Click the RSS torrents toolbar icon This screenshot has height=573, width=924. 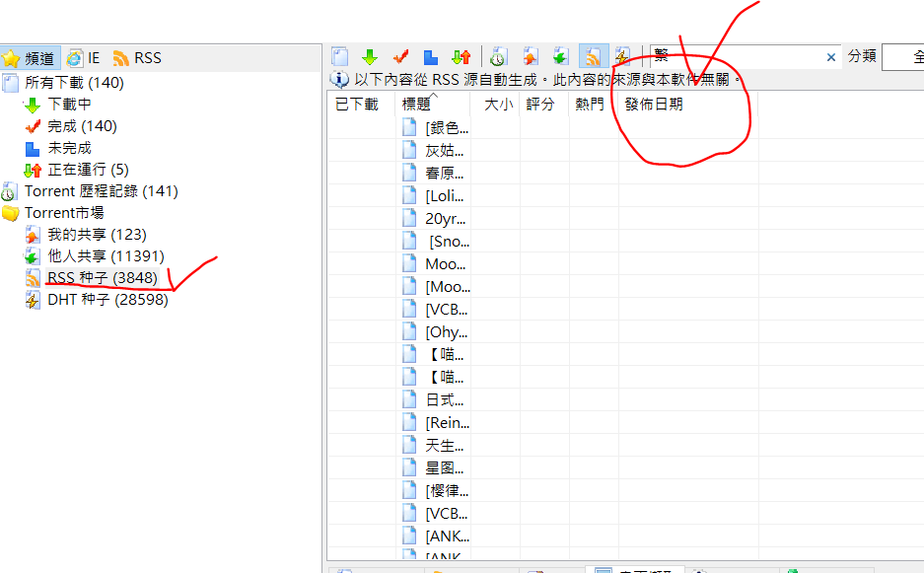592,57
